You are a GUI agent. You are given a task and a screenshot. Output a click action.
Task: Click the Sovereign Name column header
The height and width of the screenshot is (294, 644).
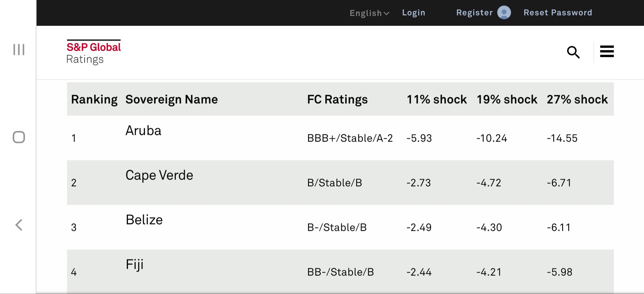pos(171,99)
